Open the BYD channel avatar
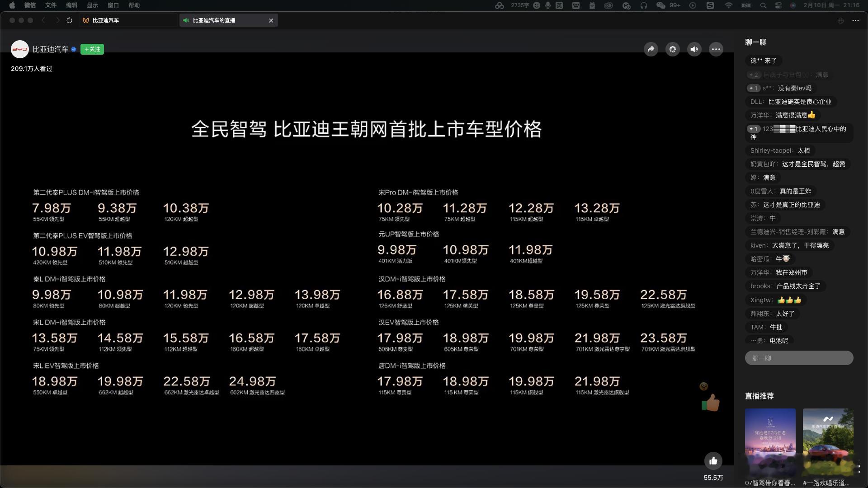 tap(19, 49)
